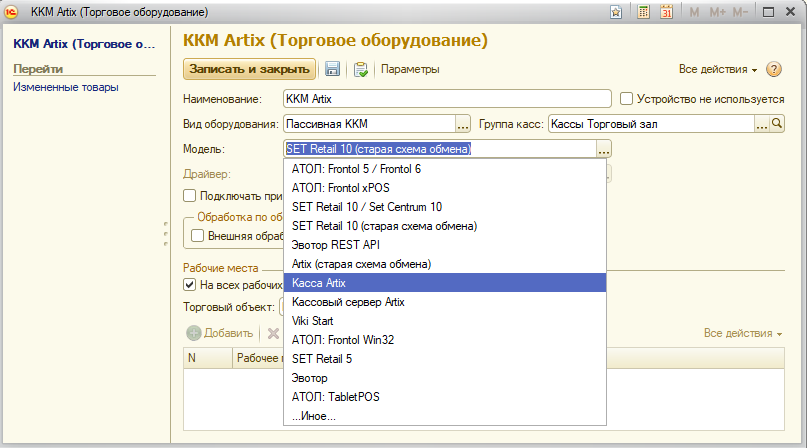807x448 pixels.
Task: Choose 'Artix (старая схема обмена)' option
Action: (445, 264)
